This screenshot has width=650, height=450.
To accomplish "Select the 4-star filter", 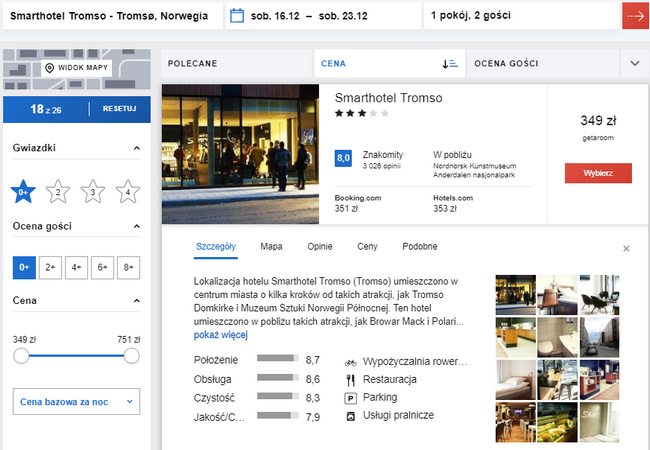I will [x=127, y=191].
